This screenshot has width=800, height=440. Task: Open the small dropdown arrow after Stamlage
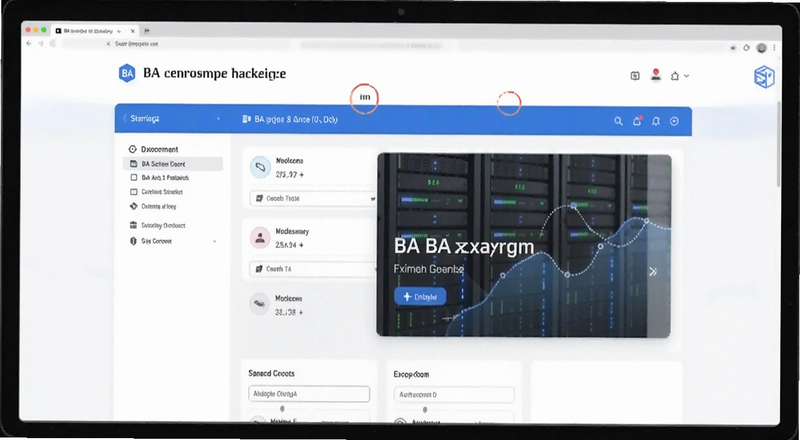(218, 118)
